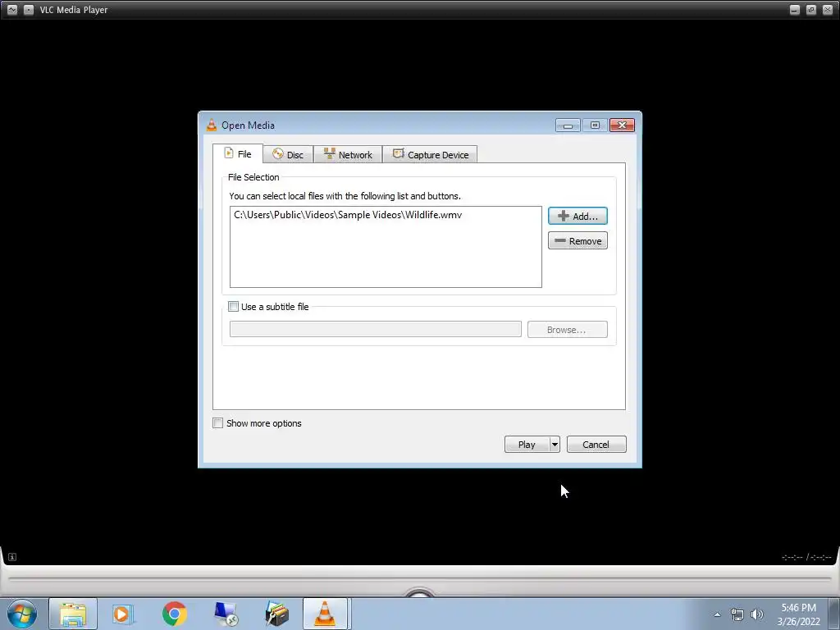
Task: Close the Open Media dialog with X
Action: click(622, 126)
